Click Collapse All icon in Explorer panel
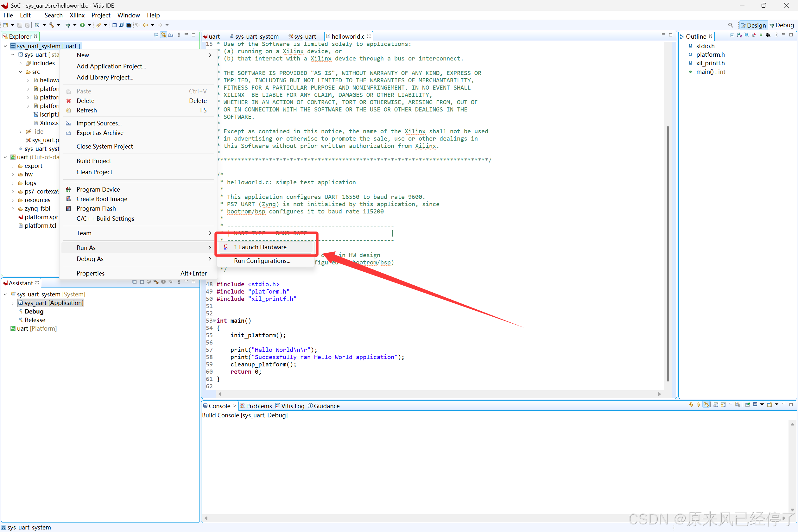 pyautogui.click(x=156, y=35)
